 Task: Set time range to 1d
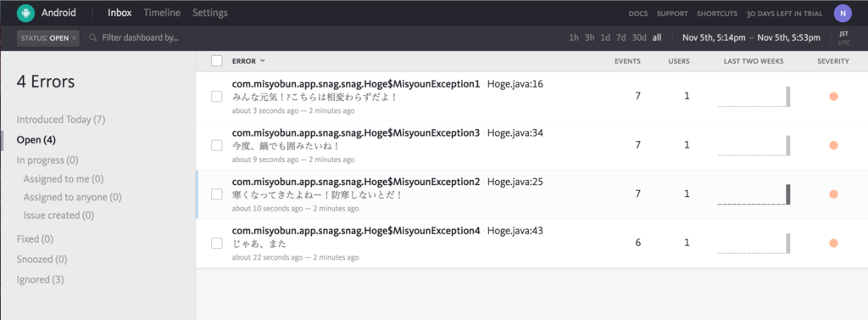pos(605,37)
